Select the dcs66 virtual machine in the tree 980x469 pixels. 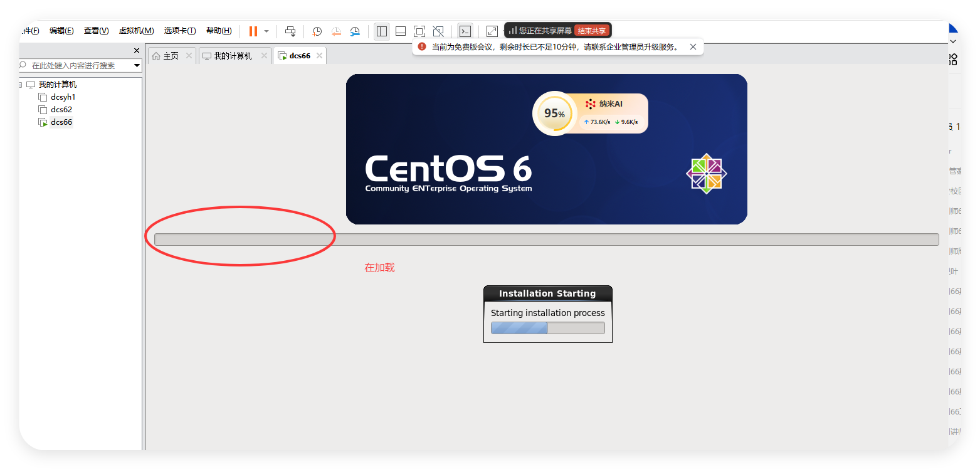point(61,122)
